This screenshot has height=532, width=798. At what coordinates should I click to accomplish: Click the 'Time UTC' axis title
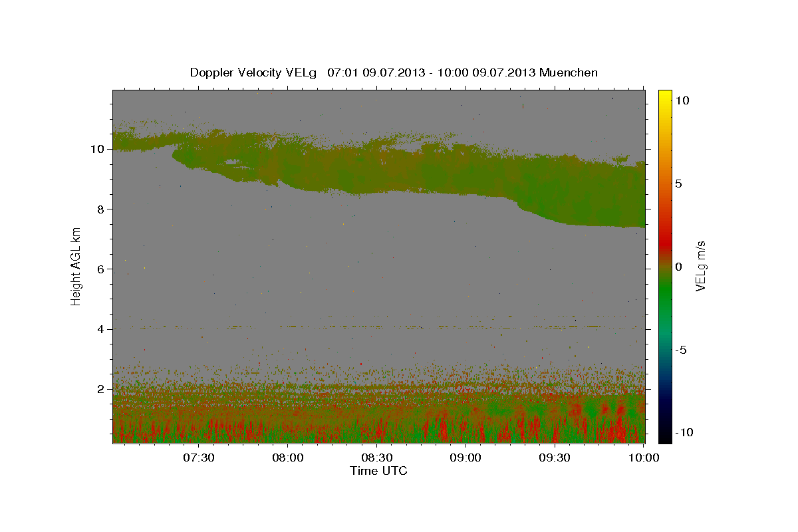378,471
